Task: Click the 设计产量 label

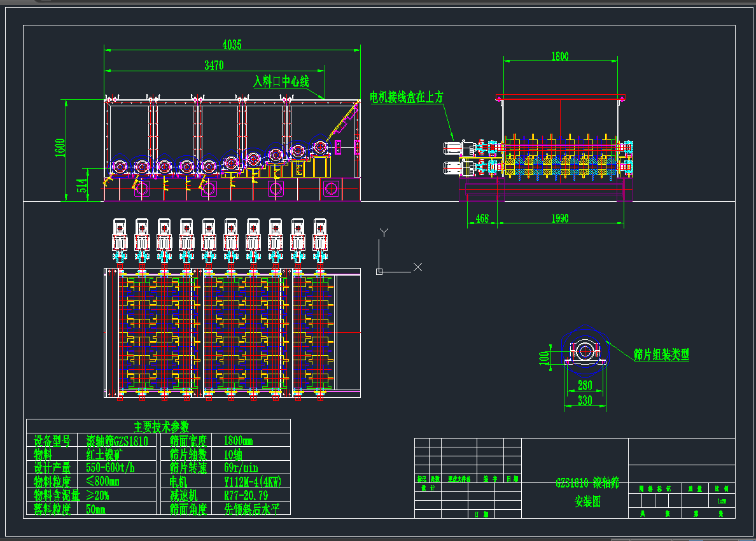Action: [52, 468]
